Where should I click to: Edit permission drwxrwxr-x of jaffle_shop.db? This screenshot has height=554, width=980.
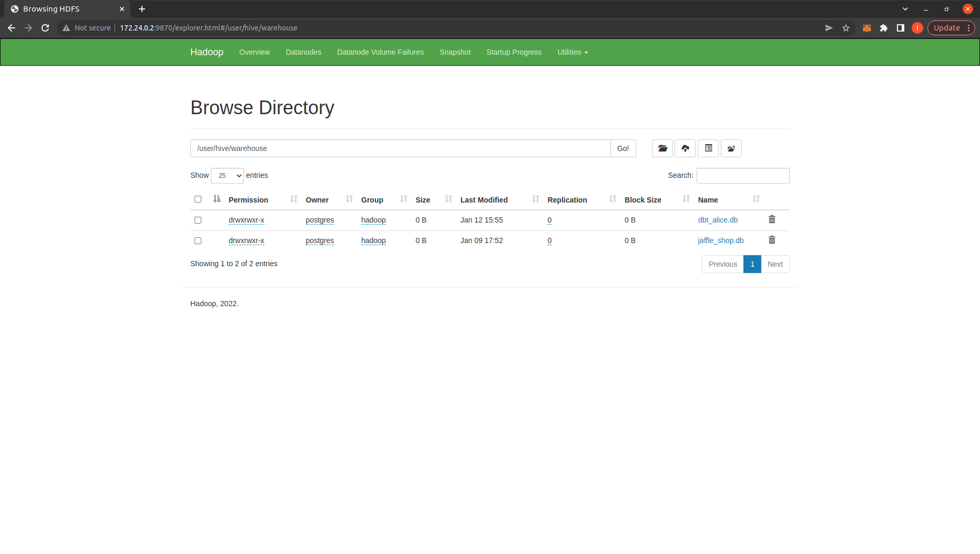point(246,240)
